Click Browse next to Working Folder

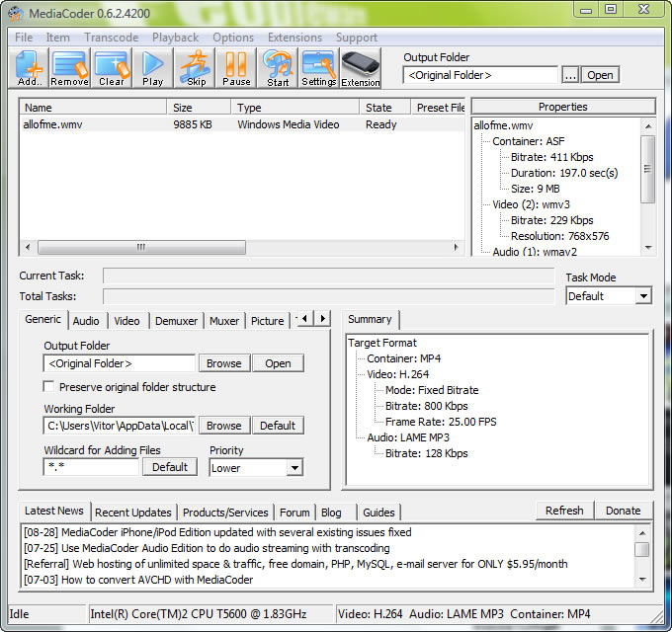(224, 426)
